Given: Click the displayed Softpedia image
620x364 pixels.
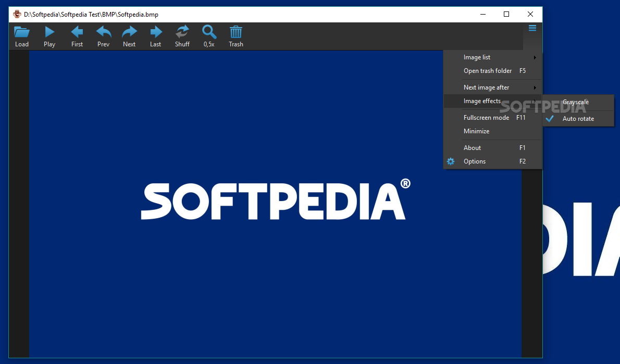Looking at the screenshot, I should 275,204.
